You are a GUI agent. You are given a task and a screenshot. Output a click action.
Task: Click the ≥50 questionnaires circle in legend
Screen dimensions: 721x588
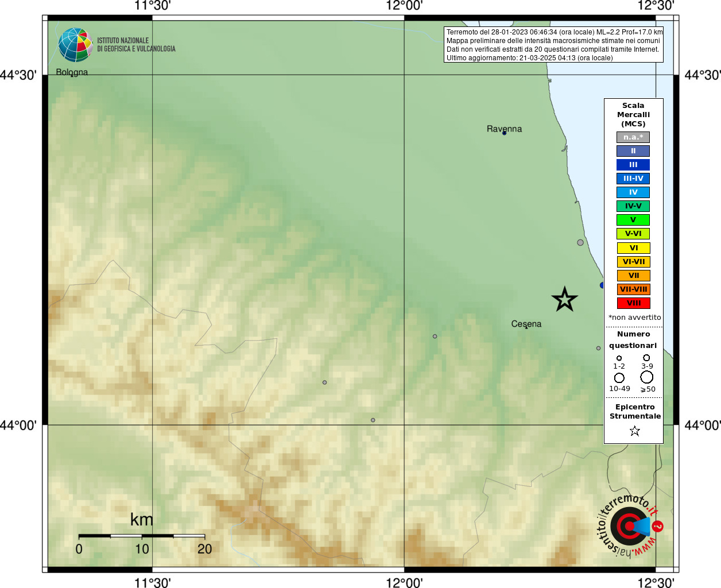[647, 377]
